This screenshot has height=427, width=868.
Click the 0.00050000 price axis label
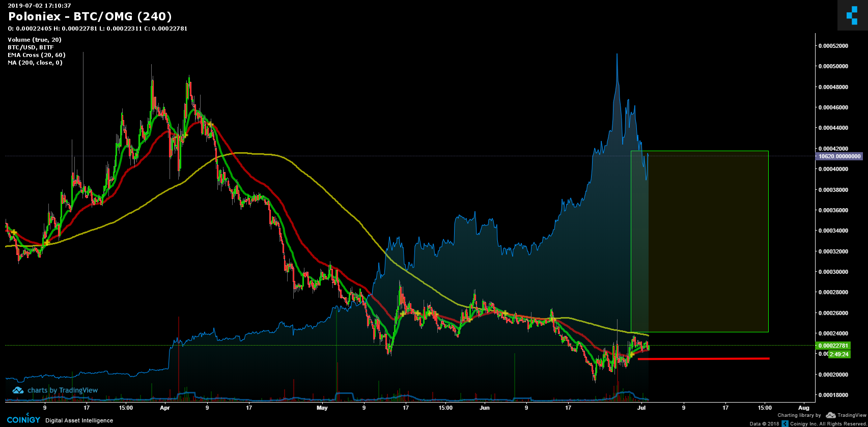pyautogui.click(x=834, y=66)
